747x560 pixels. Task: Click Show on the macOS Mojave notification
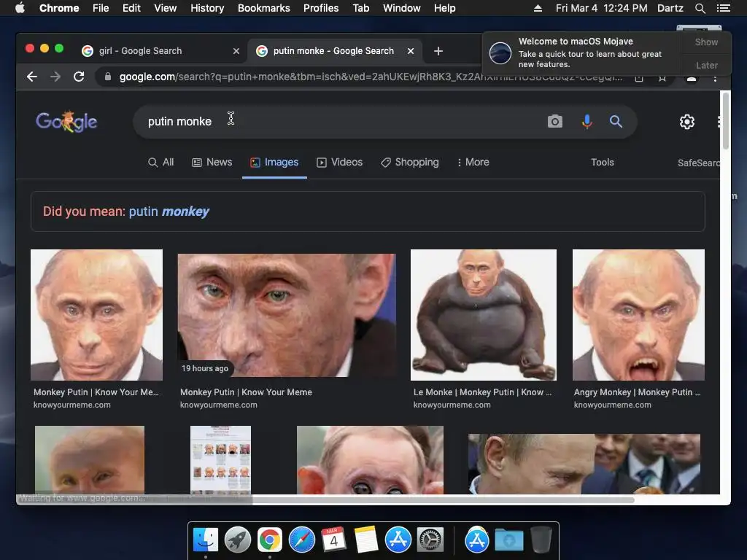[x=706, y=42]
